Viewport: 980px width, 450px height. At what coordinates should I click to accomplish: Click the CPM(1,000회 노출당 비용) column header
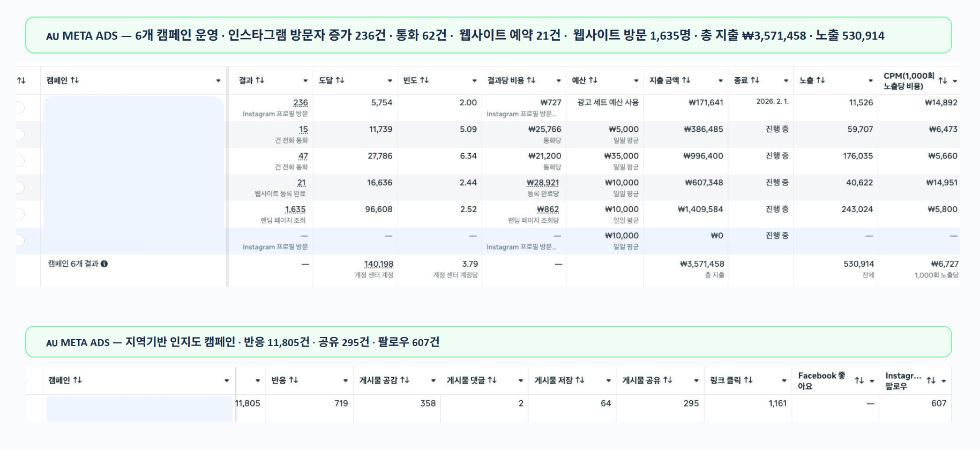click(908, 81)
